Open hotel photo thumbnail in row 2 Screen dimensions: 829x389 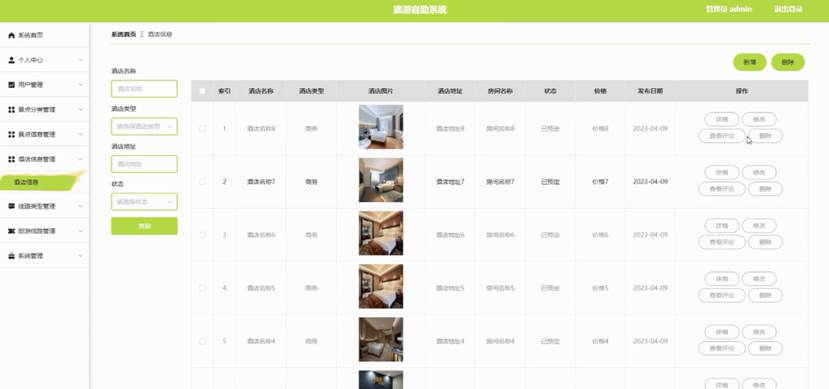coord(381,180)
